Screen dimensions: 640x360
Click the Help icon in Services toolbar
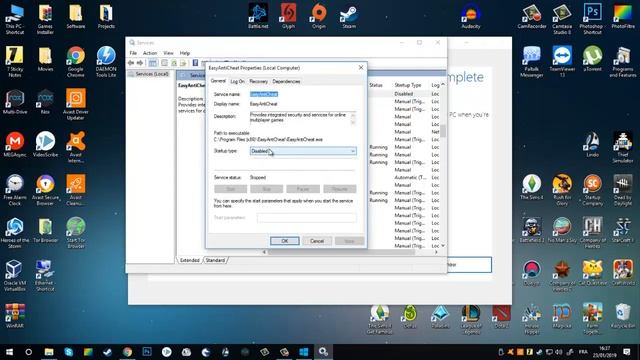(195, 63)
